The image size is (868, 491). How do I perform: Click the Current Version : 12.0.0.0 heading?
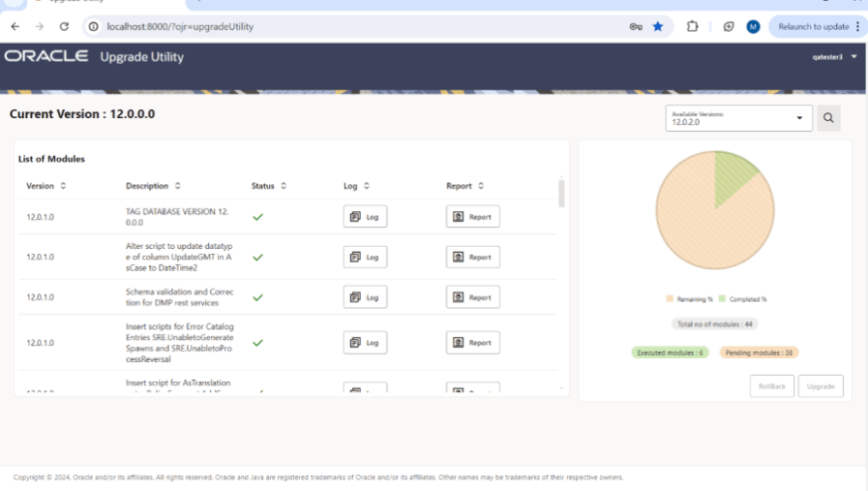(82, 114)
